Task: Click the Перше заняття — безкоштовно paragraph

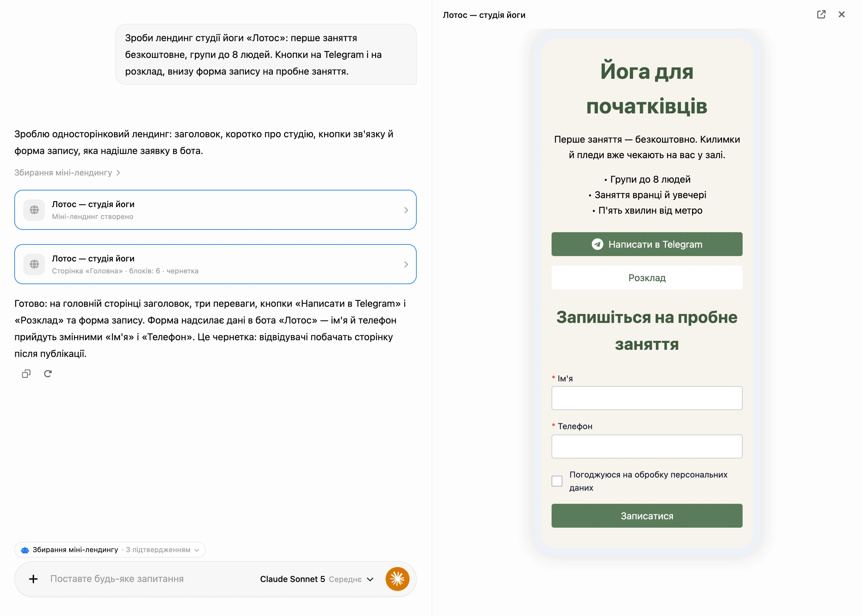Action: (x=646, y=147)
